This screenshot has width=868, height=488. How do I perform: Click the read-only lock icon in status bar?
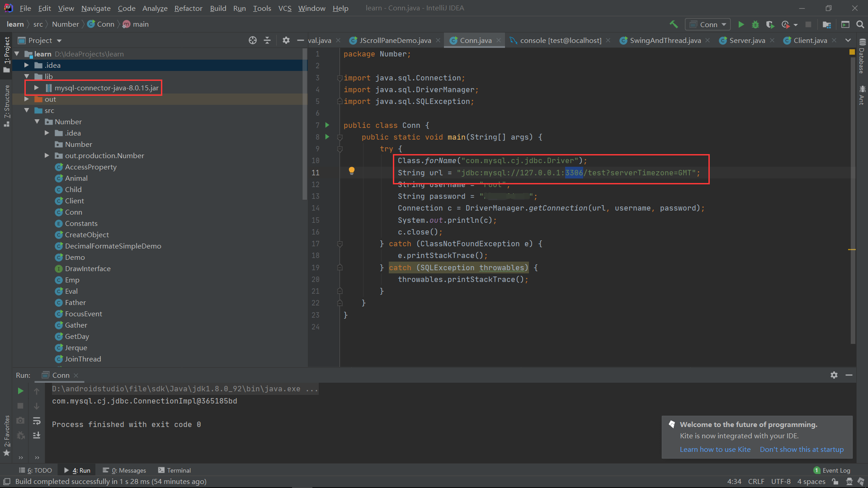[835, 482]
